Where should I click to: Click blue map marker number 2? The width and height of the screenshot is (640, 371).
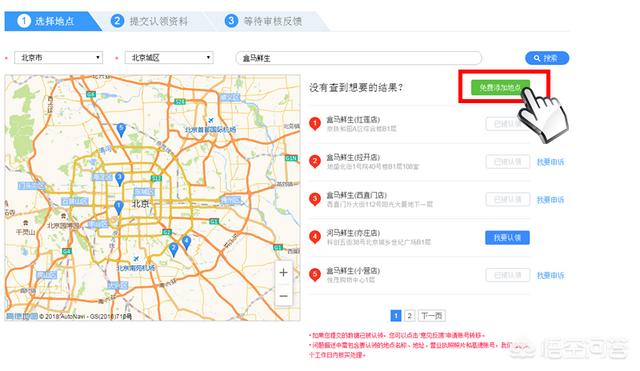173,249
